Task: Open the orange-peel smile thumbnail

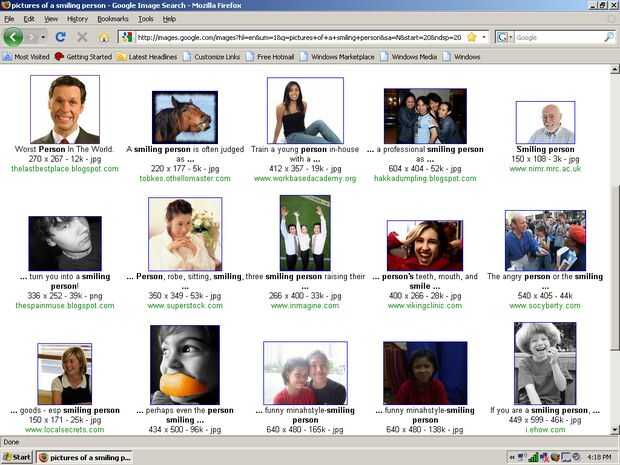Action: [185, 365]
